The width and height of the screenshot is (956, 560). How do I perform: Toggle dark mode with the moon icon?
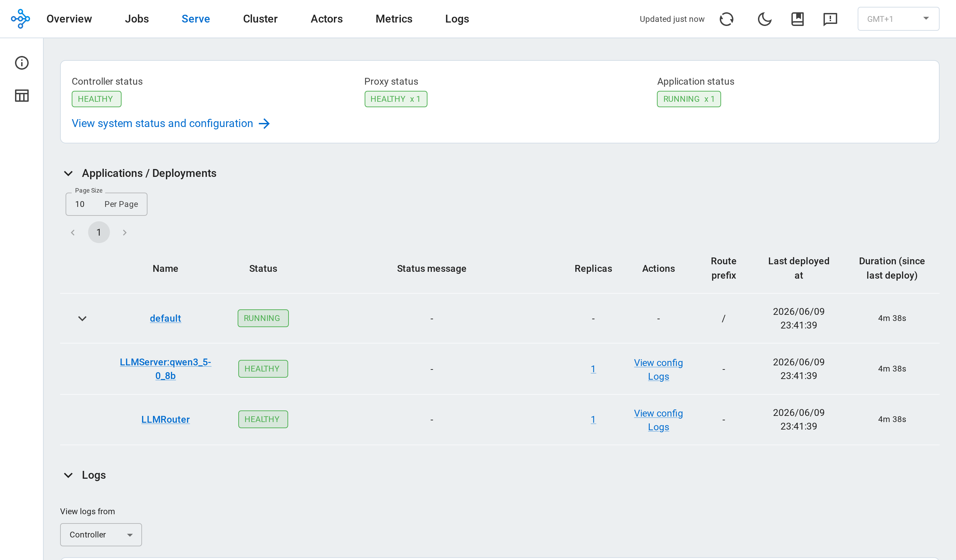click(764, 19)
